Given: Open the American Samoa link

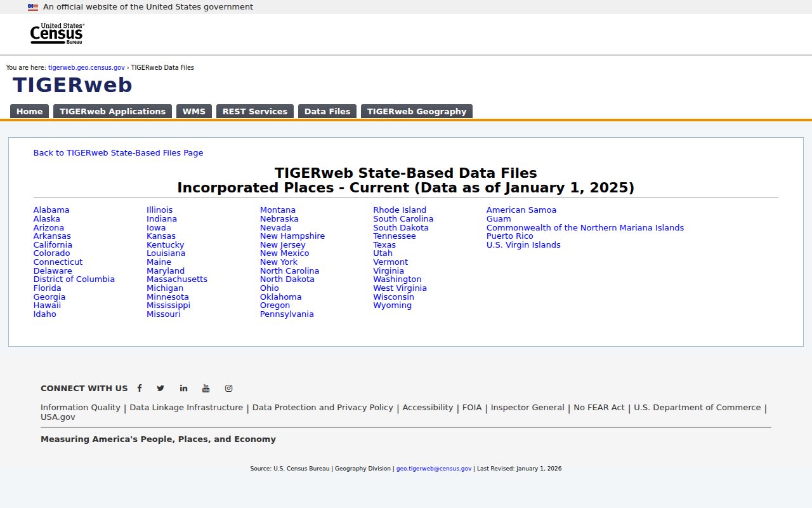Looking at the screenshot, I should click(521, 210).
